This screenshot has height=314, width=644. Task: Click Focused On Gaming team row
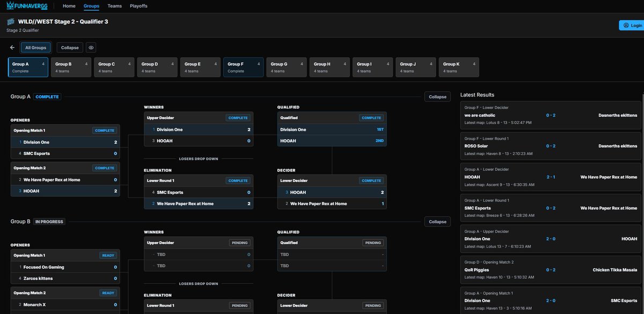point(65,267)
